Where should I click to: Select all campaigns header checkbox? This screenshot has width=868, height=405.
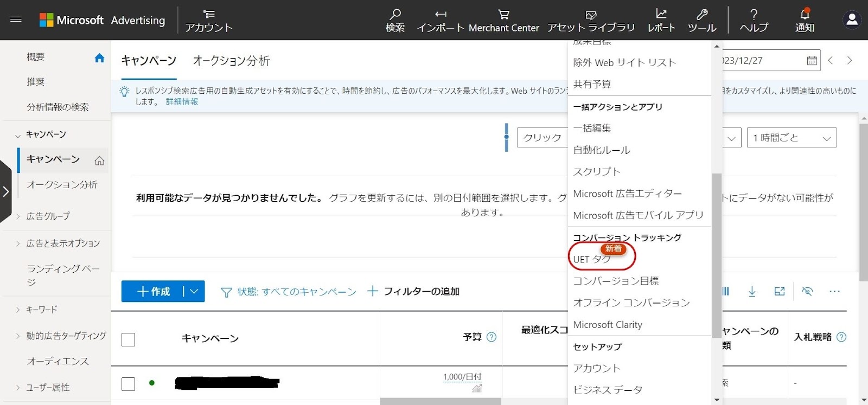coord(128,340)
